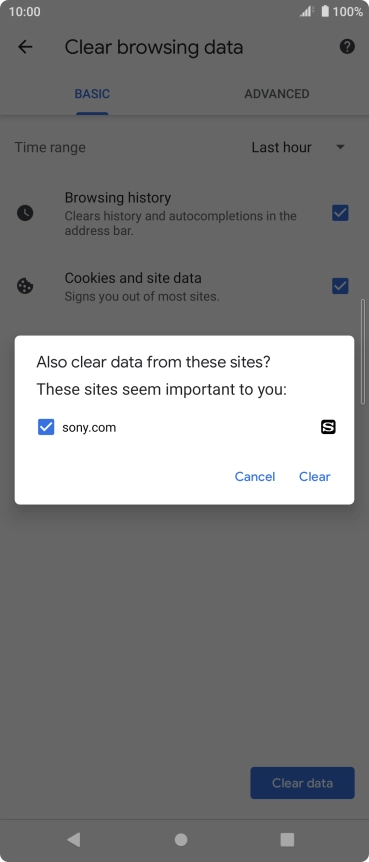Tap the Clear data button
This screenshot has height=862, width=369.
coord(302,783)
